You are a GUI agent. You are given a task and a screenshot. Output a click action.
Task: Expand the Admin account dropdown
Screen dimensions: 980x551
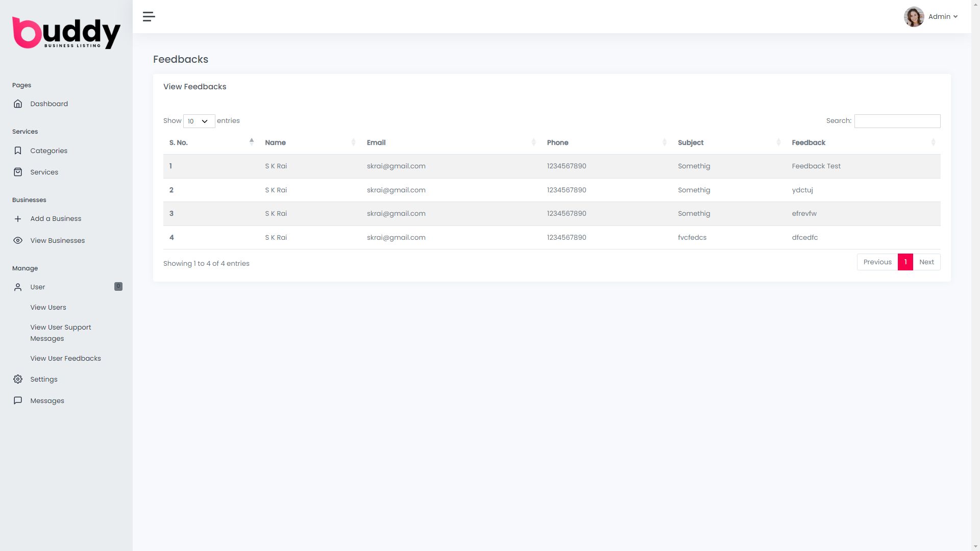943,17
